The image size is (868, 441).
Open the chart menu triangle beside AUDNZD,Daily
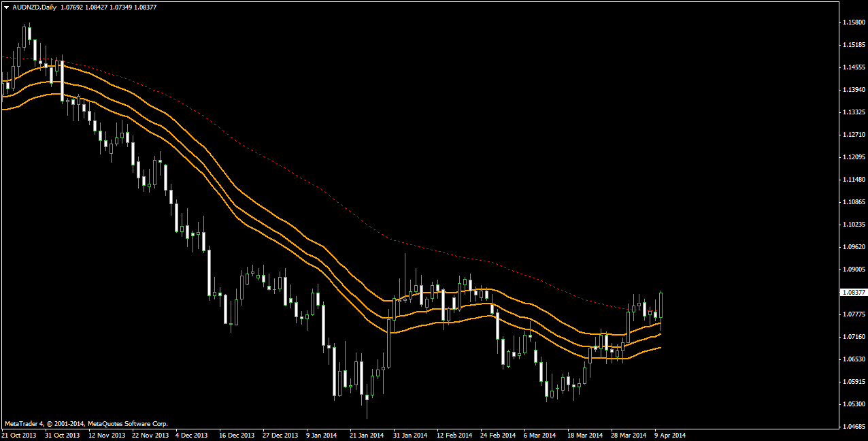coord(7,7)
